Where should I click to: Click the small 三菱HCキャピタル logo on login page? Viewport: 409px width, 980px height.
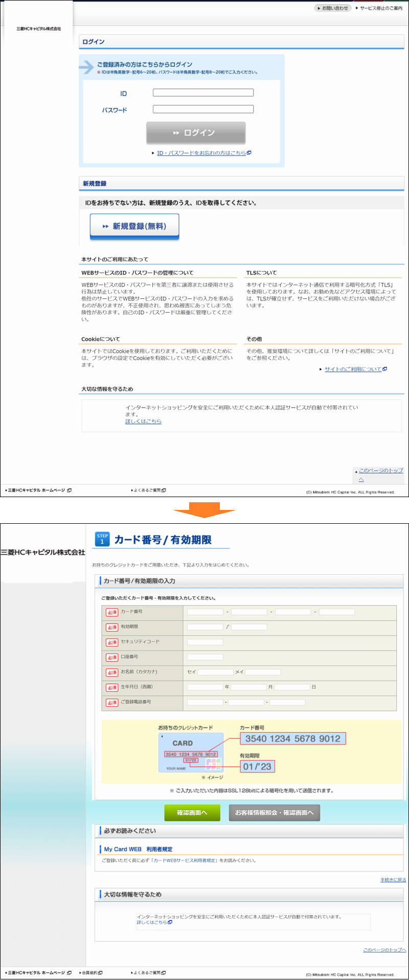[x=38, y=29]
